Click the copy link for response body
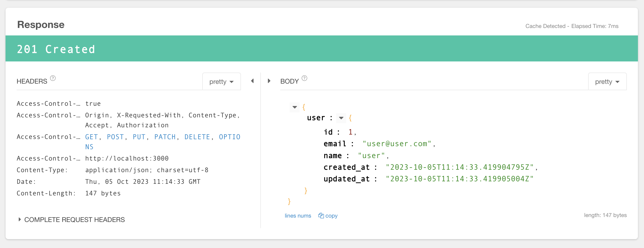Viewport: 644px width, 248px height. (331, 216)
